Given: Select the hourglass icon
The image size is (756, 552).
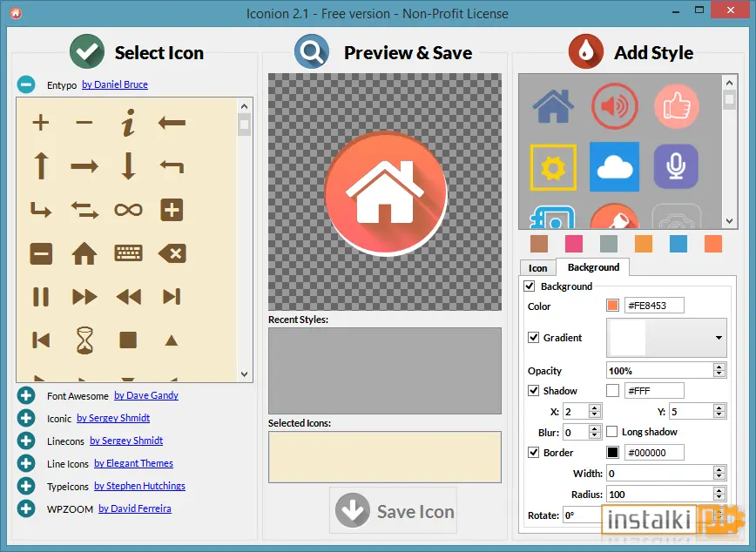Looking at the screenshot, I should point(84,340).
